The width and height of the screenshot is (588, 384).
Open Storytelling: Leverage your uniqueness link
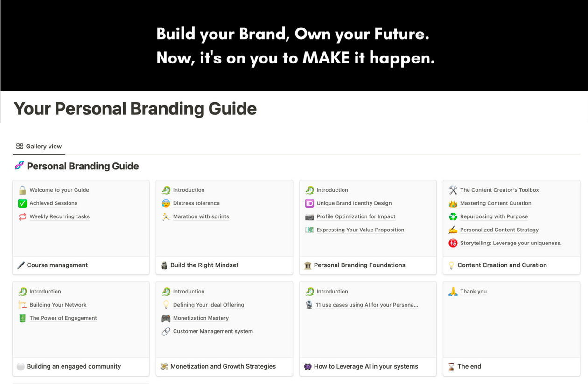tap(511, 243)
